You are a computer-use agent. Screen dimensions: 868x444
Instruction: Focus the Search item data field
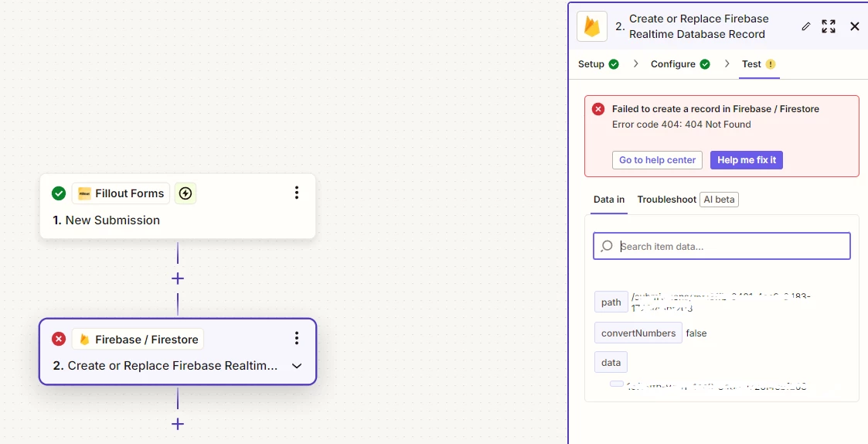click(x=722, y=246)
